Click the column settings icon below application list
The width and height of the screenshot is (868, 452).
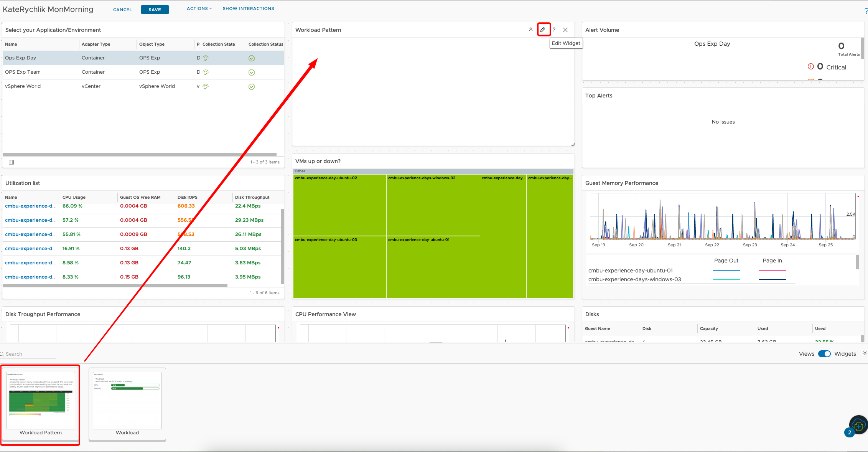click(x=11, y=162)
